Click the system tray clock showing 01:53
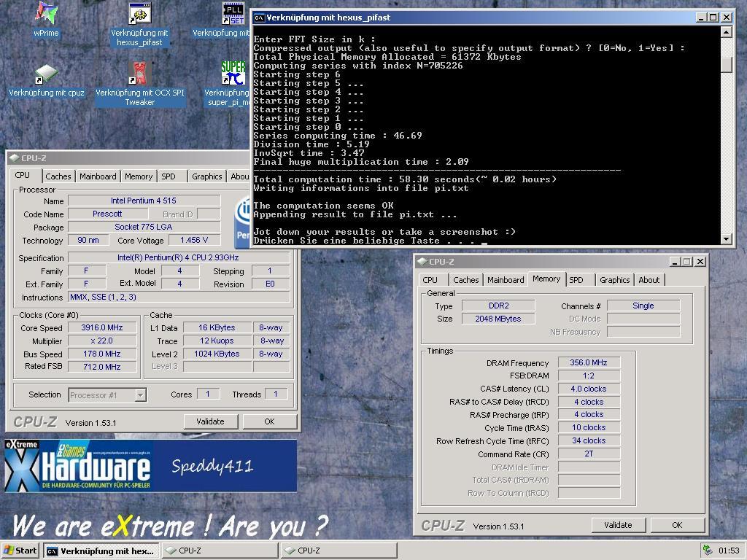This screenshot has height=560, width=747. [729, 551]
